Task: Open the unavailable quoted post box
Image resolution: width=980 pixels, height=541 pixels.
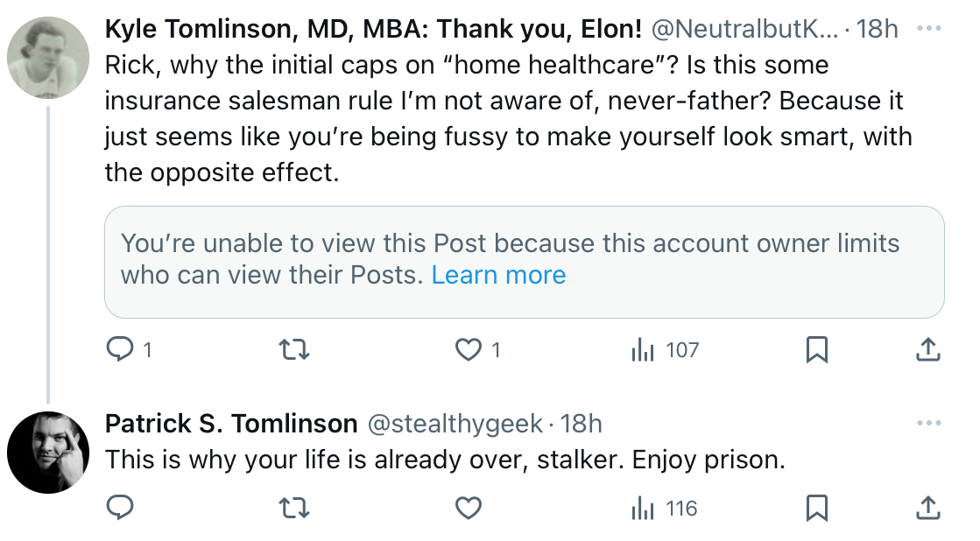Action: [x=525, y=262]
